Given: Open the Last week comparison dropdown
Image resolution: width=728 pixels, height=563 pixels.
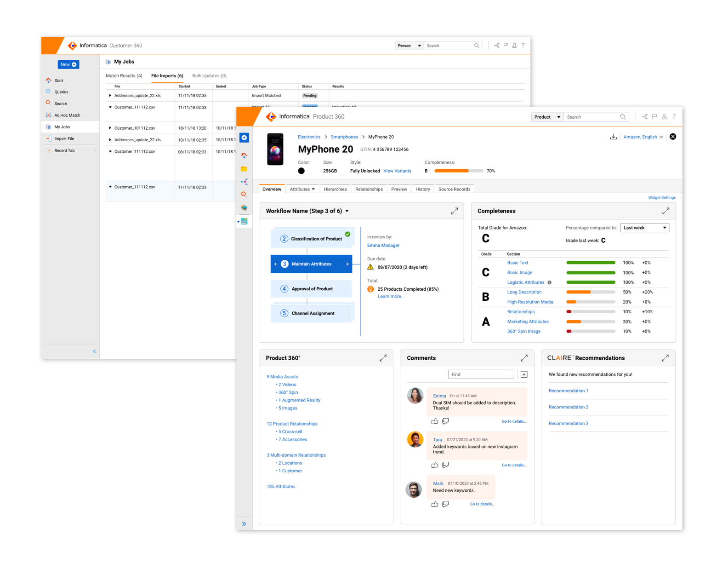Looking at the screenshot, I should click(645, 228).
